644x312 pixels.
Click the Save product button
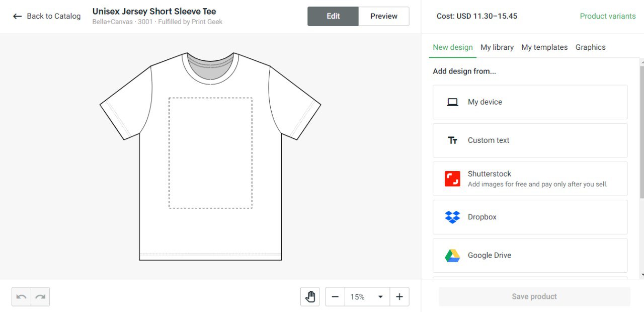coord(534,297)
